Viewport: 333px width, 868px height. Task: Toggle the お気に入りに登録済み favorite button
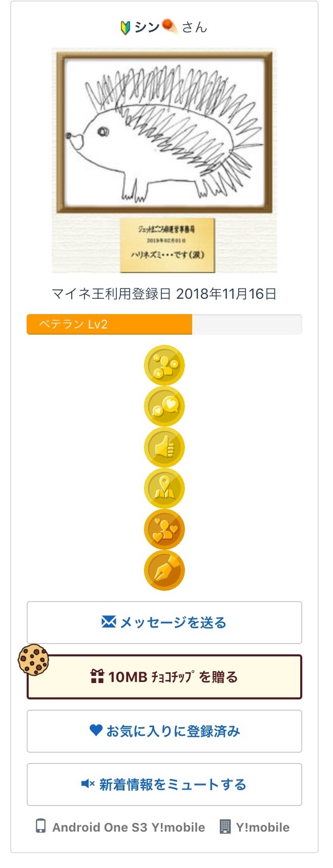click(x=164, y=731)
